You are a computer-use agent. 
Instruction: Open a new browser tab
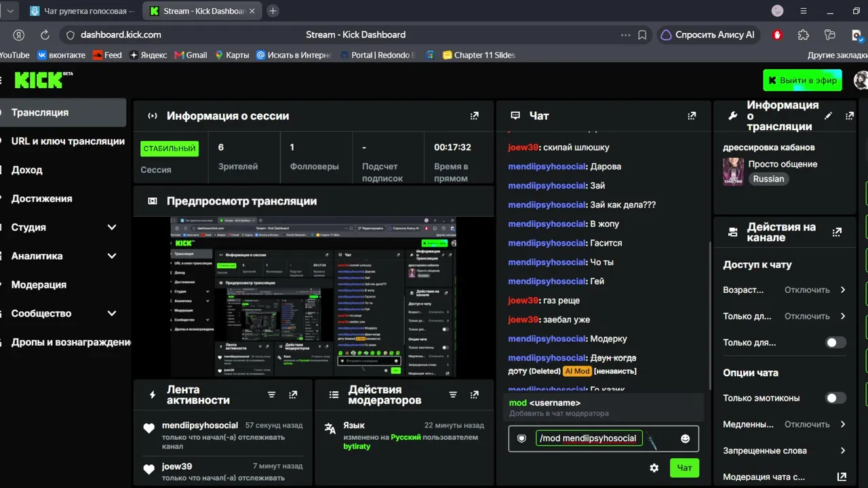click(x=273, y=11)
